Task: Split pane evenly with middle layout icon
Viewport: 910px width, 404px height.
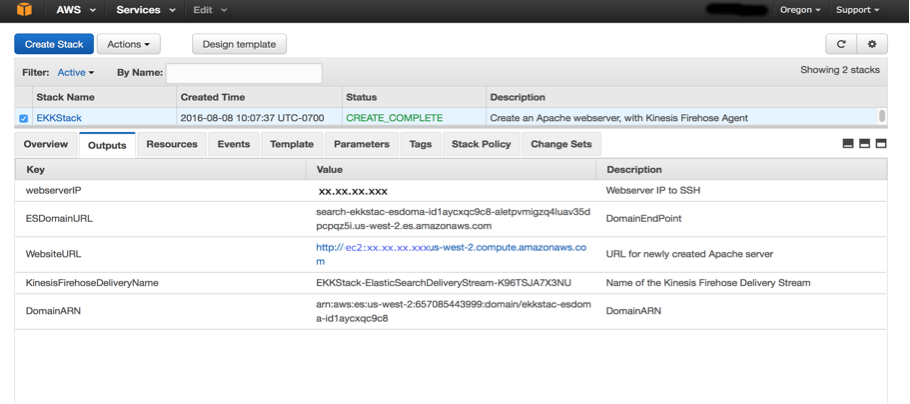Action: (864, 143)
